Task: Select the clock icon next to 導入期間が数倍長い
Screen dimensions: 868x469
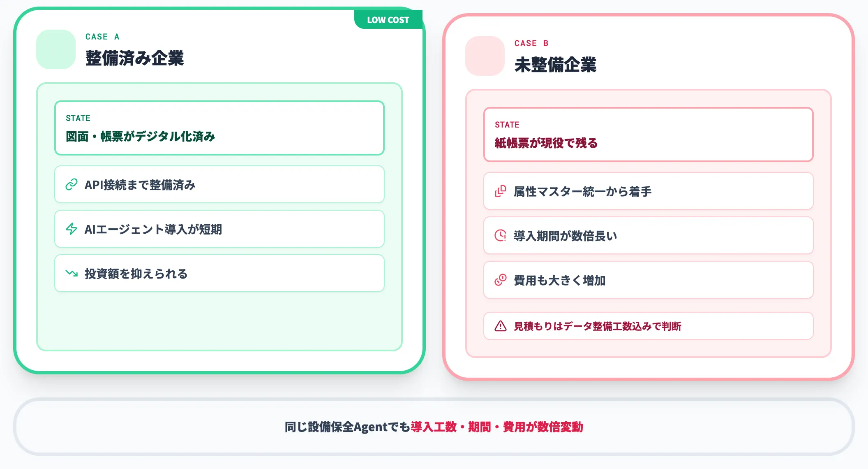Action: tap(499, 236)
